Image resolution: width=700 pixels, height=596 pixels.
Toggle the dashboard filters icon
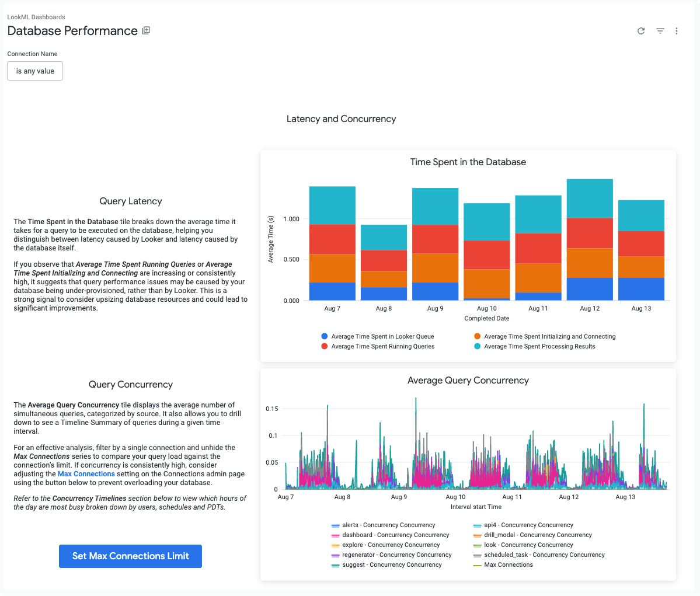(660, 31)
